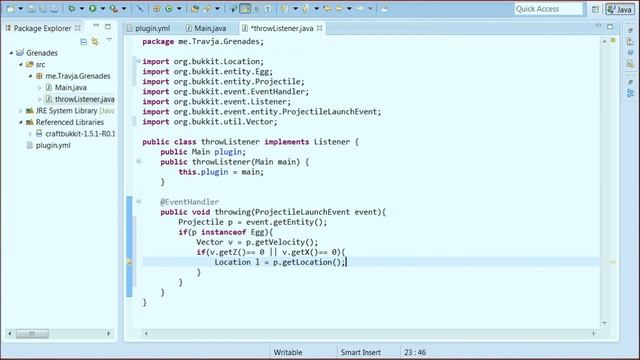Screen dimensions: 640x360
Task: Maximize the editor area
Action: click(610, 27)
